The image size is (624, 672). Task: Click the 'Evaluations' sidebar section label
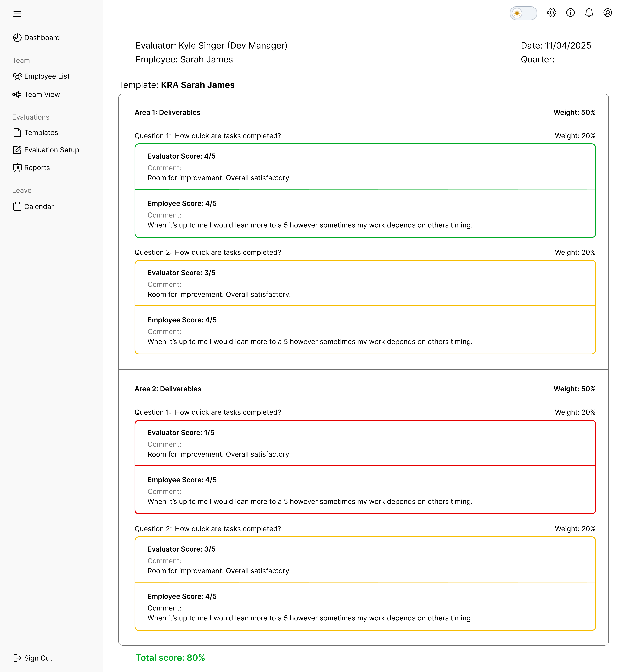31,117
